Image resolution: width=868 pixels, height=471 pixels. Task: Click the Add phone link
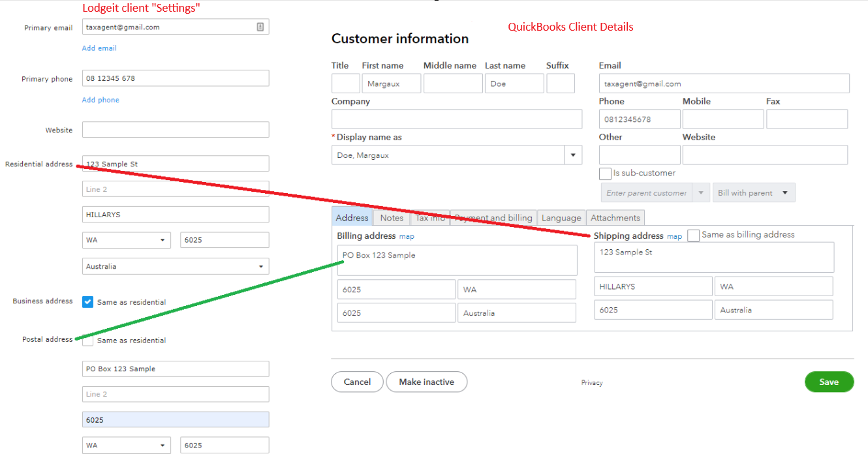[x=101, y=100]
